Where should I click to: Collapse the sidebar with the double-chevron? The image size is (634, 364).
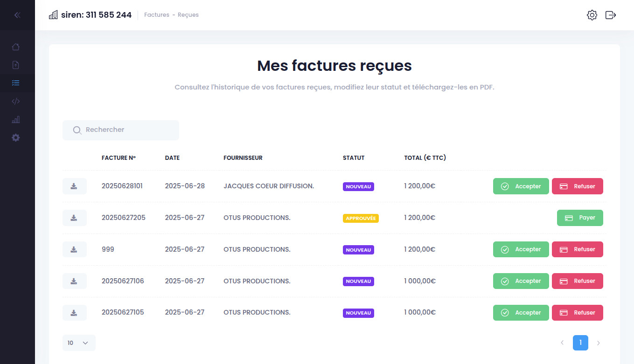click(17, 15)
